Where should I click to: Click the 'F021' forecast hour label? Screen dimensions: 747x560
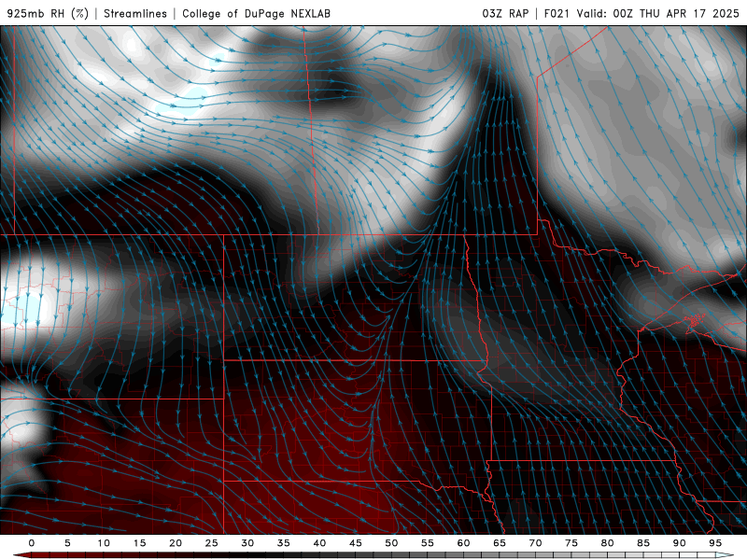tap(557, 13)
